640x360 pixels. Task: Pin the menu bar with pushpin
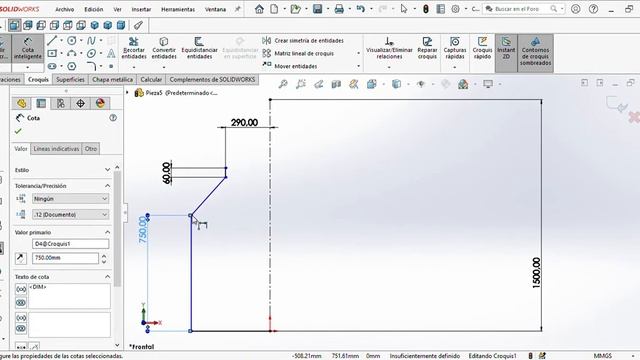coord(238,9)
